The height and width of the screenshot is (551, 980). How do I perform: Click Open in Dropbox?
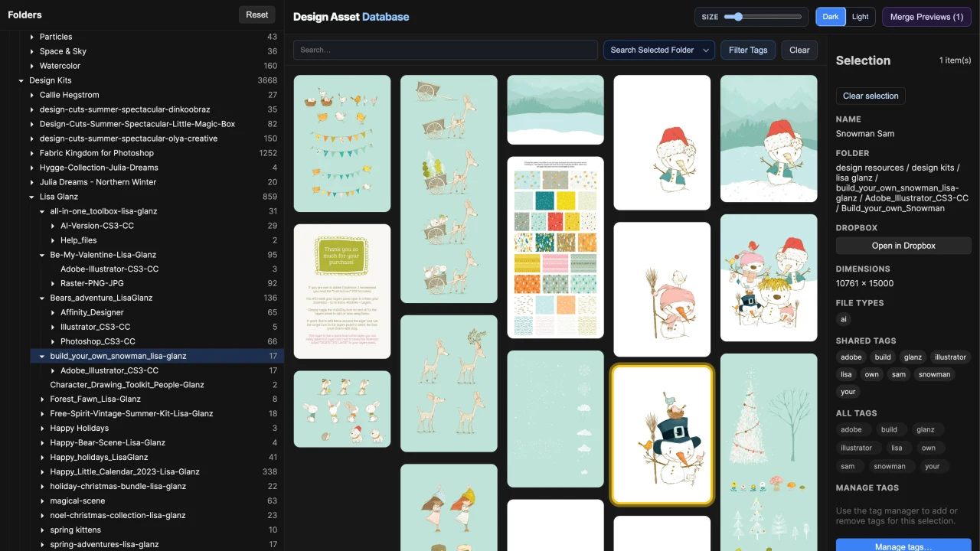click(x=903, y=246)
